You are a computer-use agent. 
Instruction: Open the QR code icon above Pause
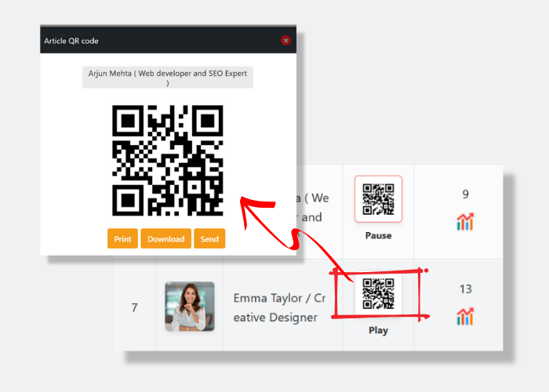tap(378, 199)
